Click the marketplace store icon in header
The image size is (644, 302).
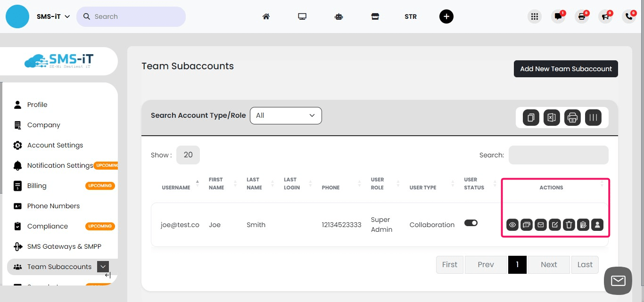tap(375, 16)
